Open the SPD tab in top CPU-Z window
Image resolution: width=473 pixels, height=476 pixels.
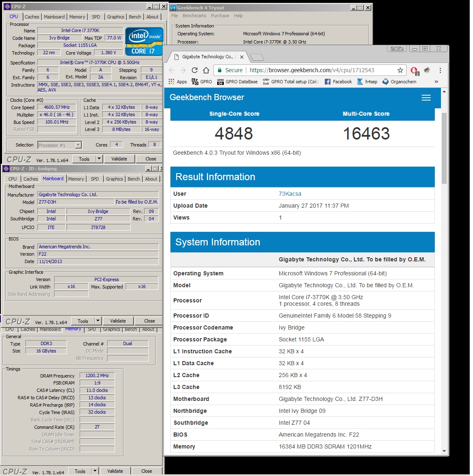click(96, 17)
